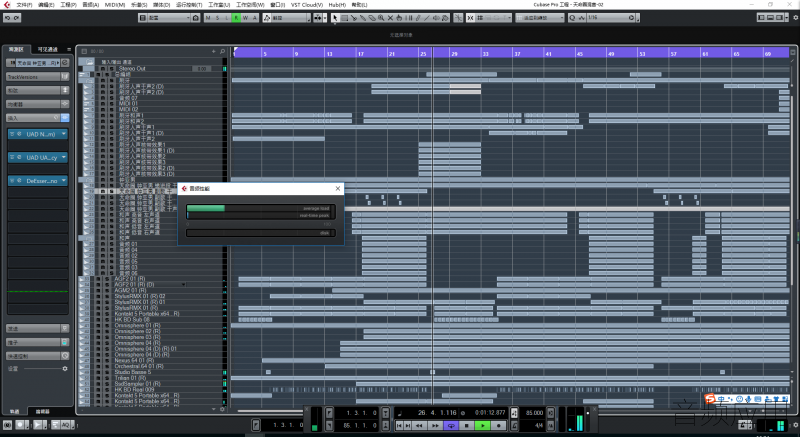
Task: Select the Play speaker tool
Action: coord(436,18)
